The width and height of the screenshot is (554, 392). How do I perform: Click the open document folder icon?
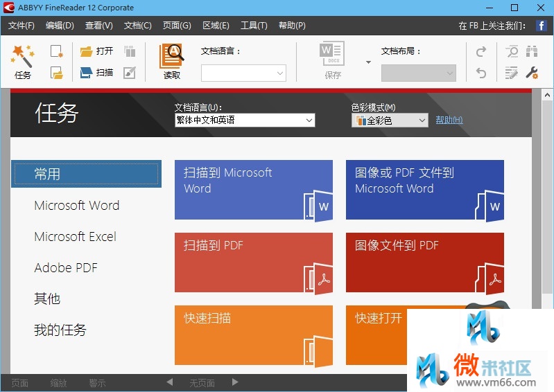(57, 73)
